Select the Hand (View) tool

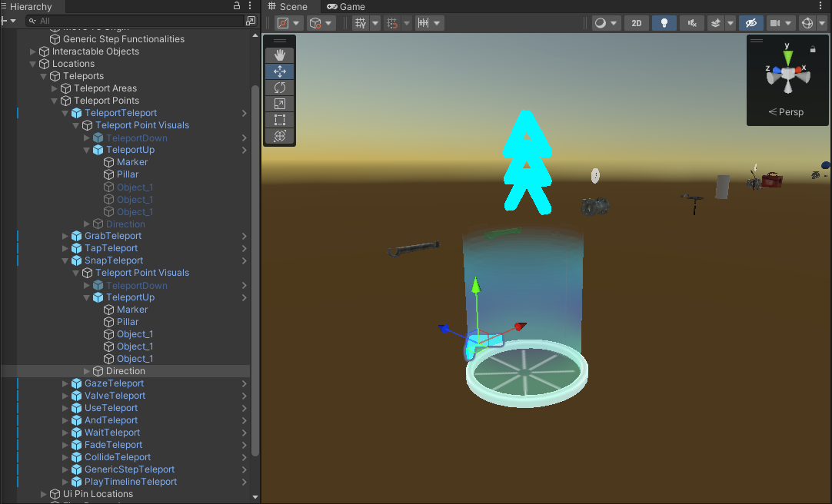point(280,55)
